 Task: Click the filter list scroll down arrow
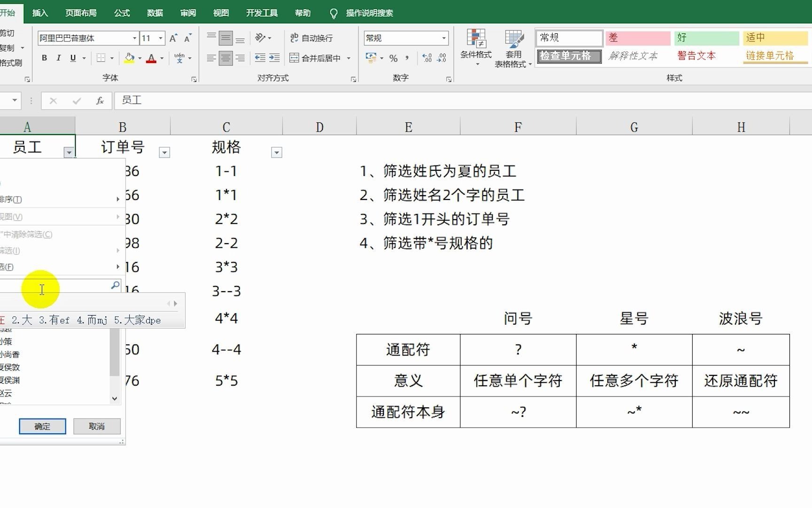coord(115,398)
